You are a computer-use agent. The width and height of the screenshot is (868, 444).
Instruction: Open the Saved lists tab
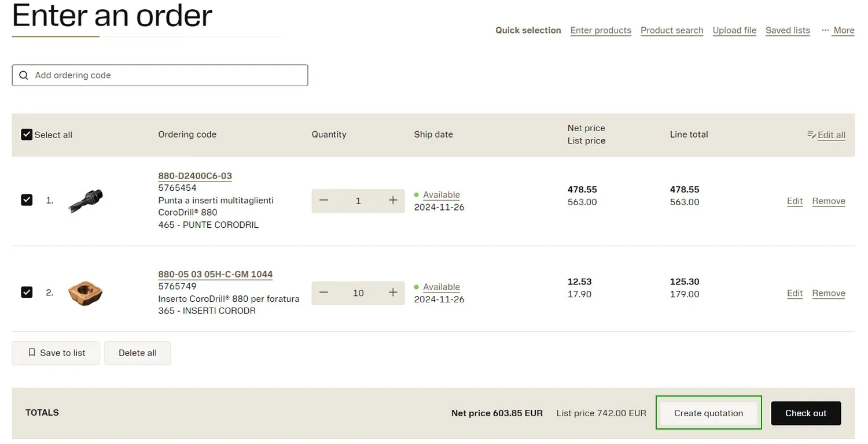788,30
